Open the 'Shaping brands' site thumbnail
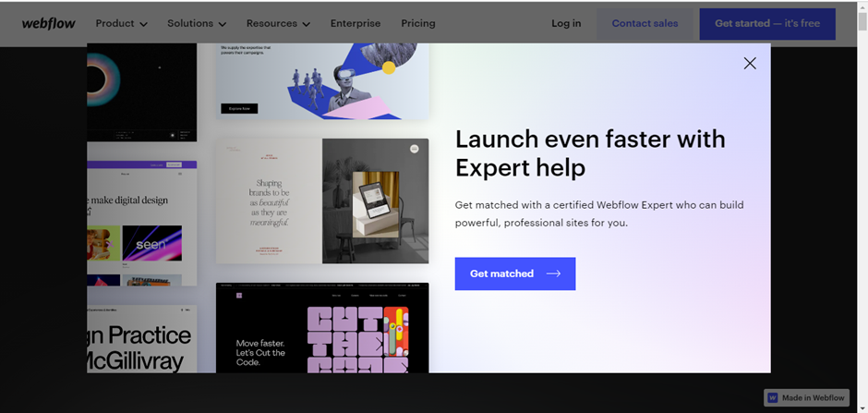The height and width of the screenshot is (413, 868). tap(322, 201)
